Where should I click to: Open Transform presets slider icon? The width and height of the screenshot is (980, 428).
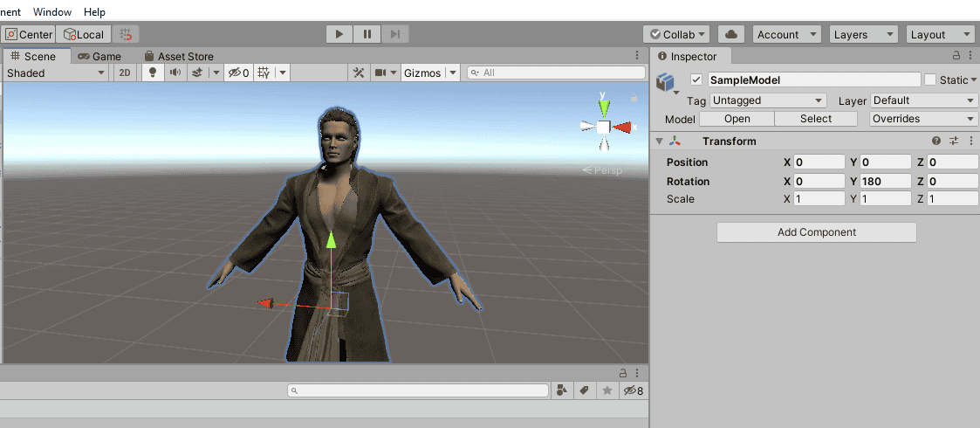tap(954, 141)
